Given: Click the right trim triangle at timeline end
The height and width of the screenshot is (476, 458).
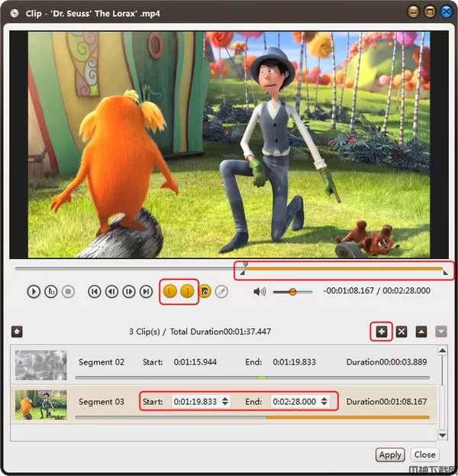Looking at the screenshot, I should pos(445,273).
